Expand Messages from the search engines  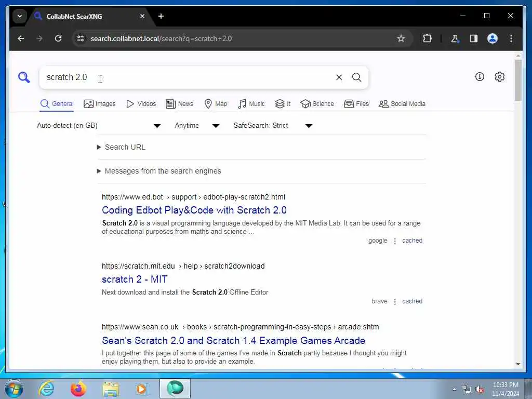159,171
